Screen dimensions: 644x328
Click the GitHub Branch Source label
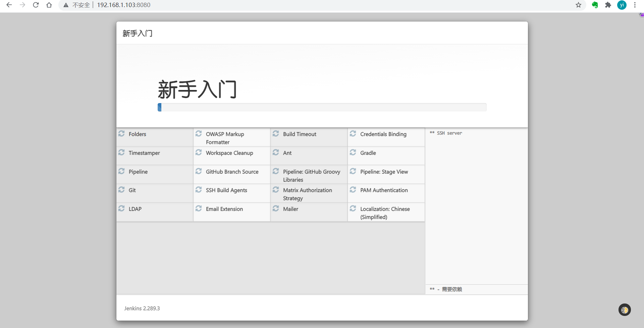pyautogui.click(x=232, y=172)
